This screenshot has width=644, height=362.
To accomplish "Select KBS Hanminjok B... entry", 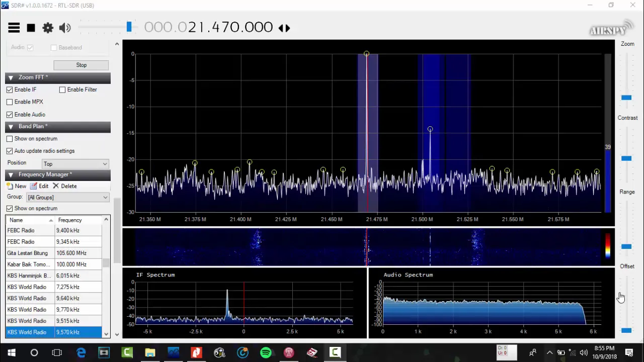I will (54, 276).
